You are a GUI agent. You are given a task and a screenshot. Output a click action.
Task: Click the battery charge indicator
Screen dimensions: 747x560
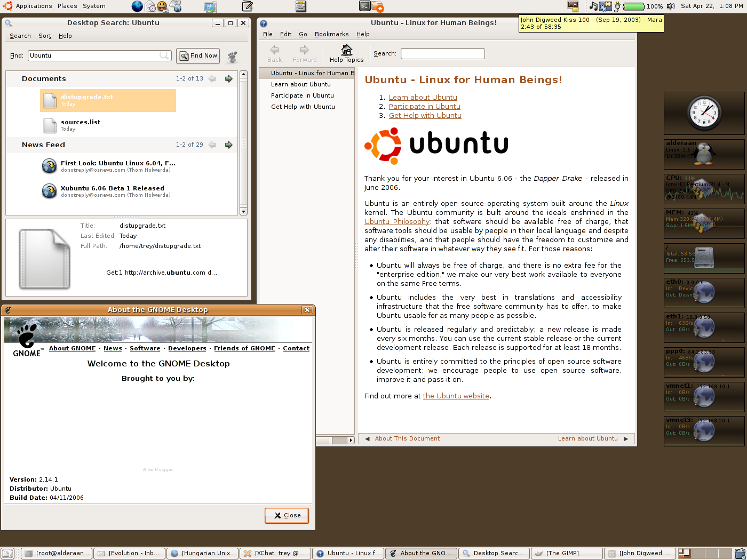pyautogui.click(x=633, y=6)
